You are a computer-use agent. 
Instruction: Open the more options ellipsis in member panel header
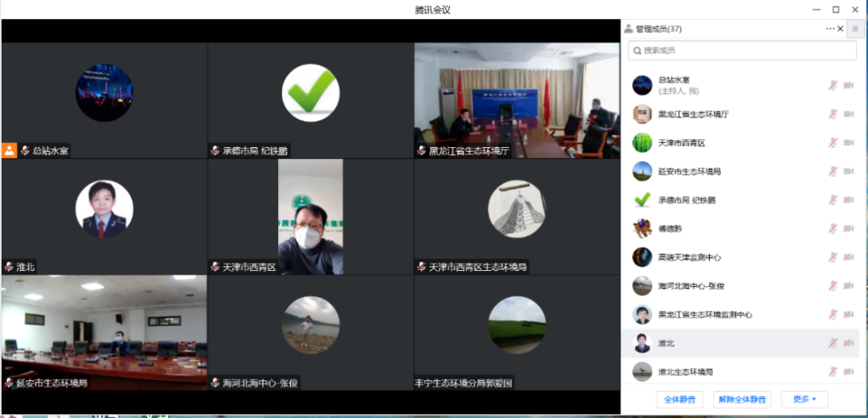(x=829, y=29)
